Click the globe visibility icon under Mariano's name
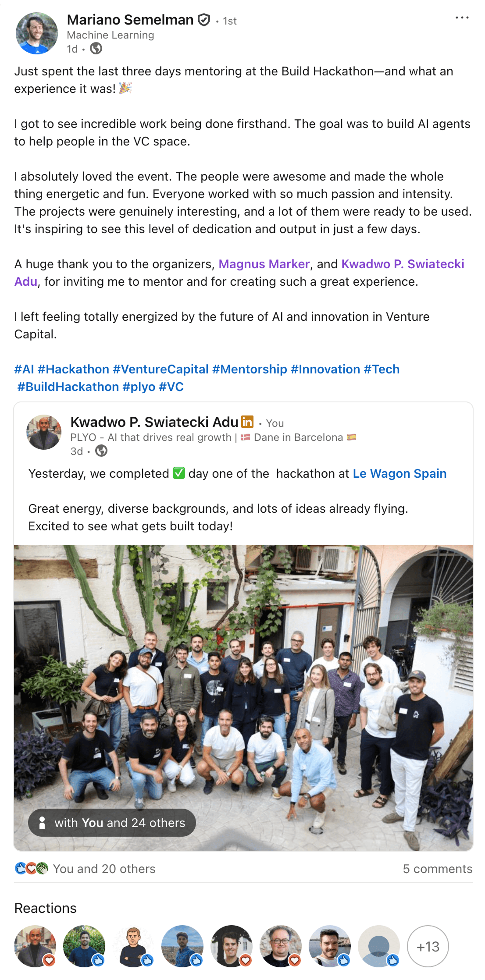Viewport: 485px width, 980px height. [x=96, y=49]
